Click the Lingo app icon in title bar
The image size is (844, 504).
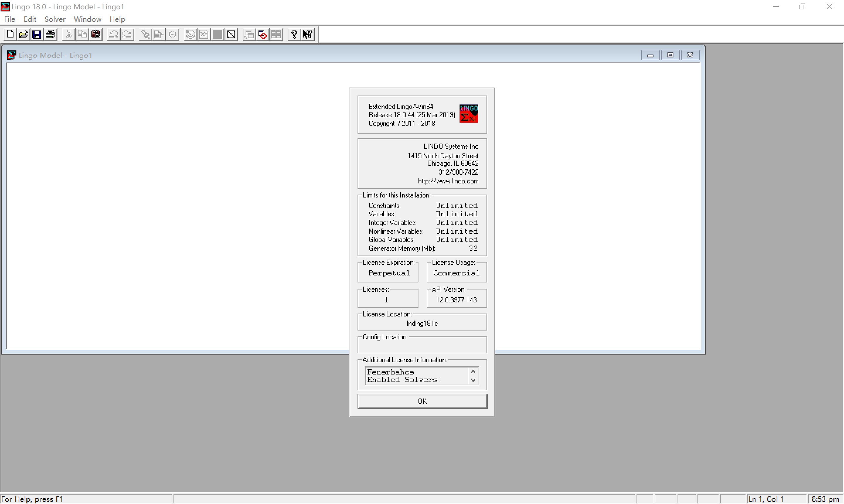point(5,6)
